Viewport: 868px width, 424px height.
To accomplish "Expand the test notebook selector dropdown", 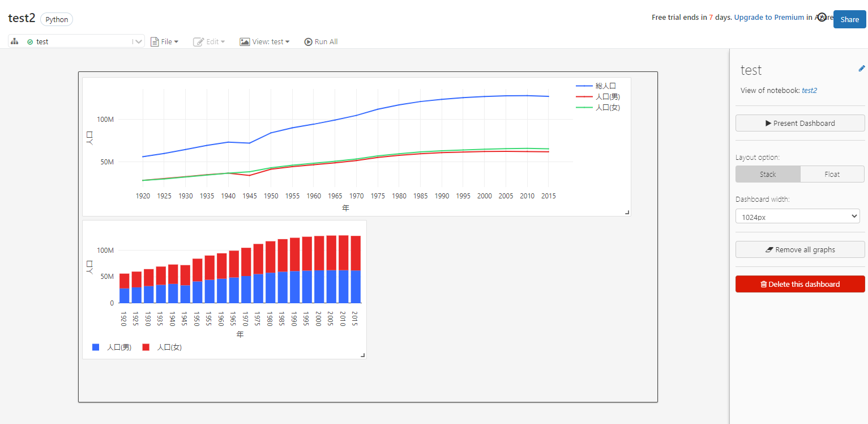I will [x=139, y=41].
